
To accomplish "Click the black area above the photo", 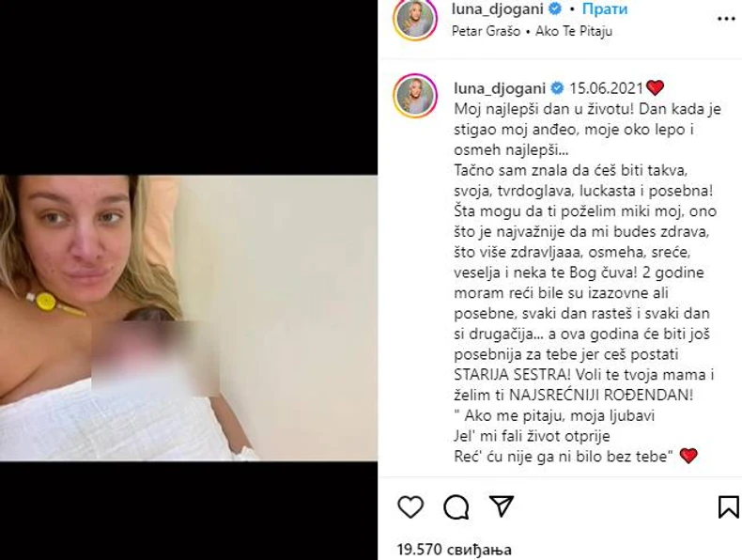I will [x=189, y=87].
